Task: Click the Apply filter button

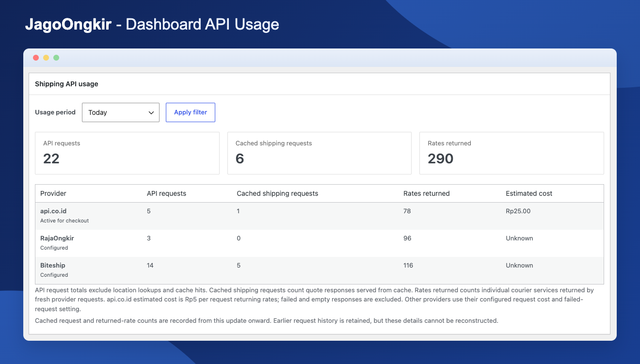Action: click(191, 112)
